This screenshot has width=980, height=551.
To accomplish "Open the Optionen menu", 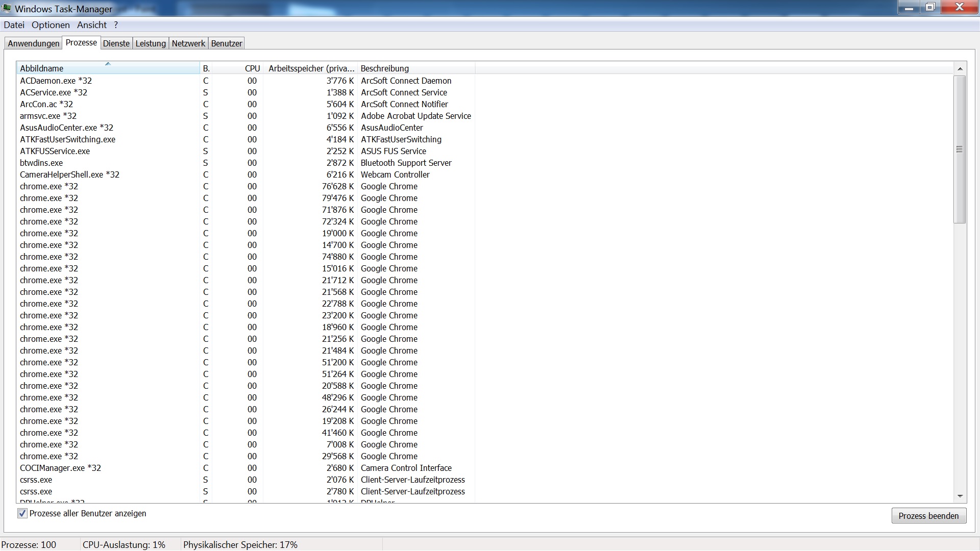I will (x=51, y=25).
